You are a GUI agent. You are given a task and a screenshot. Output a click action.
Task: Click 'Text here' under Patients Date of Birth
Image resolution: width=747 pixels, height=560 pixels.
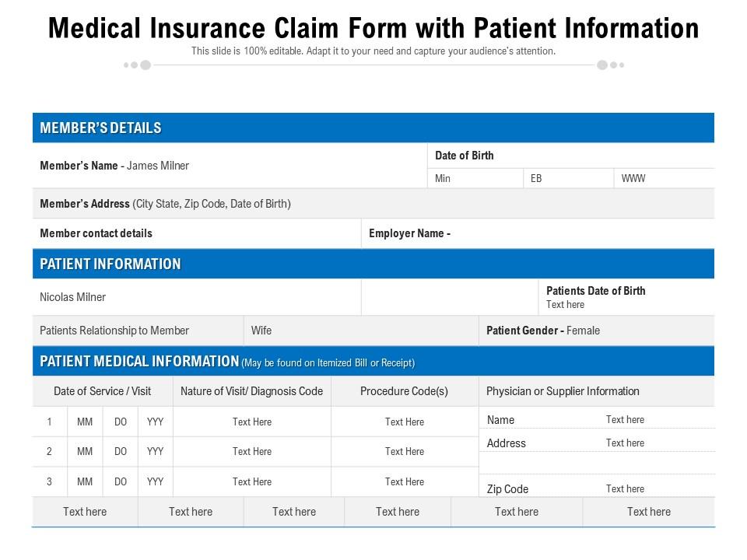pyautogui.click(x=565, y=305)
